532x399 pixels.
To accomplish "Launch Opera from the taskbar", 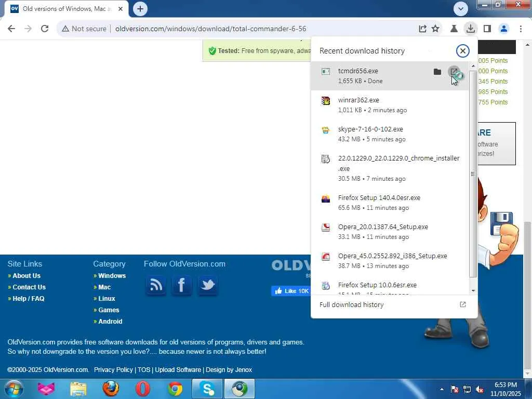I will [142, 389].
